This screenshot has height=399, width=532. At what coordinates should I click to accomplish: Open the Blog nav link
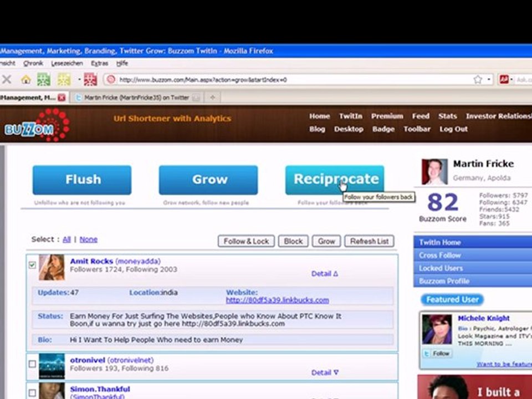317,129
